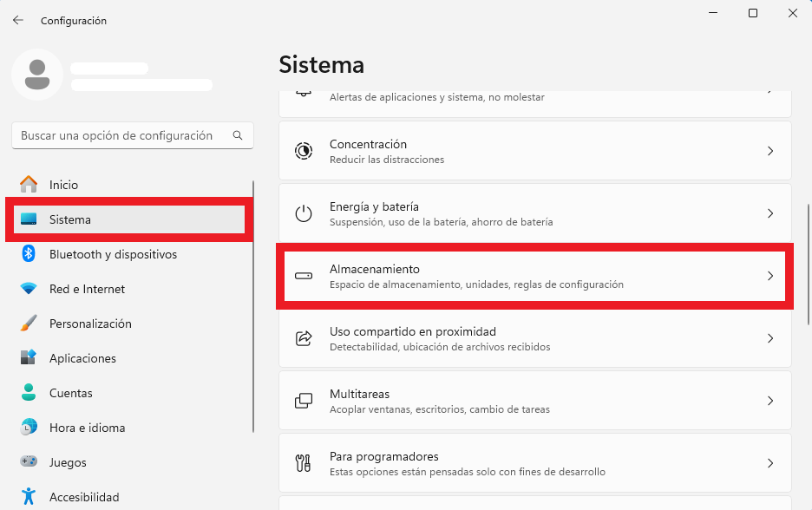Click the tools icon for Para programadores
812x510 pixels.
coord(304,463)
